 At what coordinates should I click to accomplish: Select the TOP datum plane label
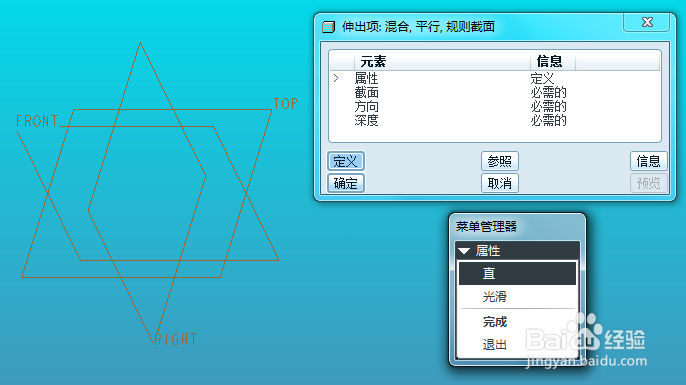(285, 104)
